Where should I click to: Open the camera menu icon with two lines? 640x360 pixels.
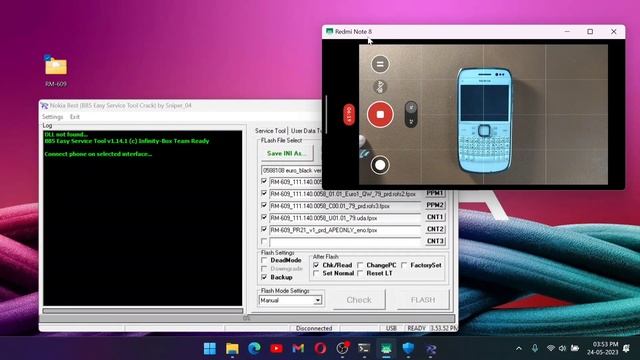pyautogui.click(x=380, y=64)
